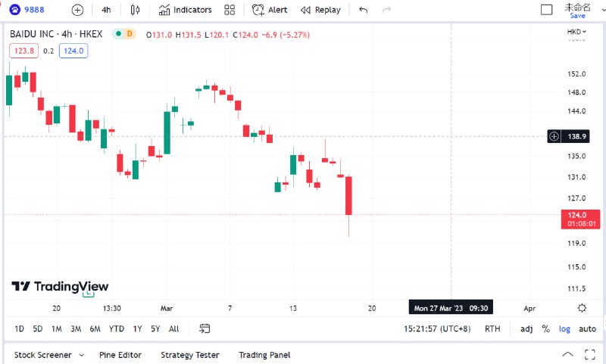This screenshot has width=606, height=364.
Task: Toggle auto scale on price axis
Action: 587,328
